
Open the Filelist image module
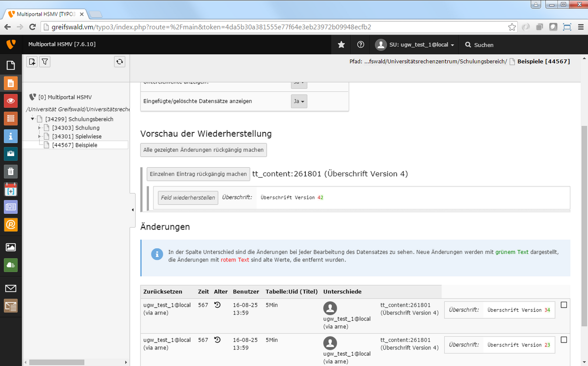pyautogui.click(x=11, y=247)
